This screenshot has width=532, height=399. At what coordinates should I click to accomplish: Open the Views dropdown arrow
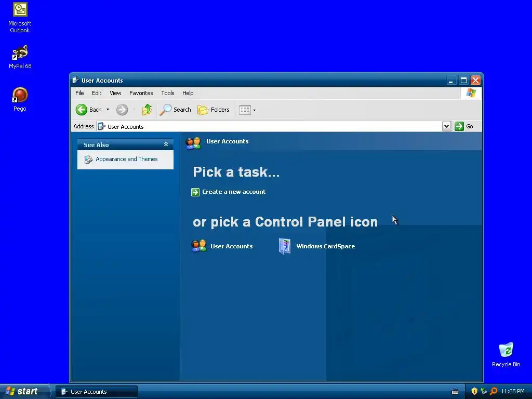click(255, 110)
